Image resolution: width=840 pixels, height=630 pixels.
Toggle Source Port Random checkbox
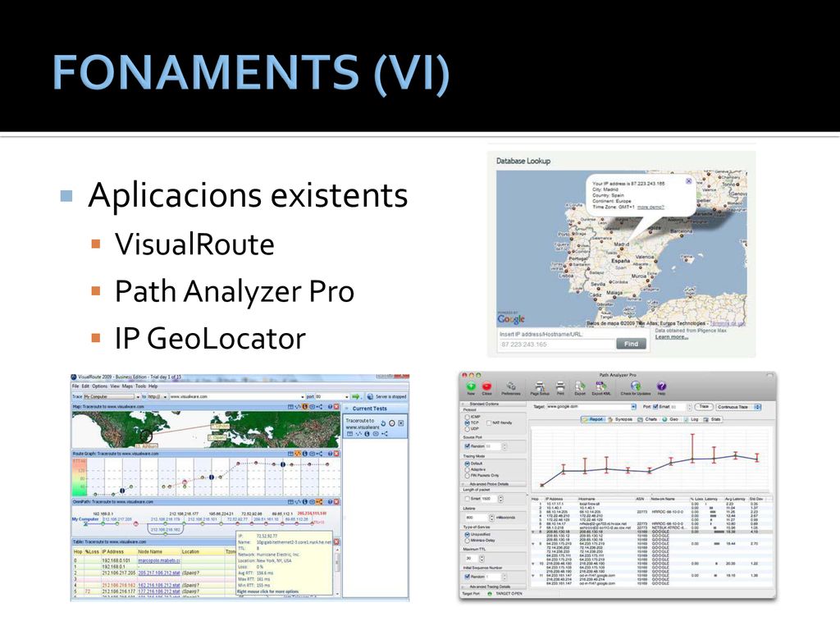[x=467, y=445]
